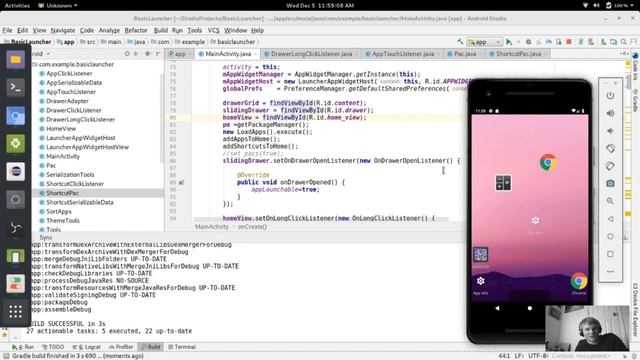Click the Debug app bug icon
This screenshot has height=360, width=640.
tap(529, 42)
